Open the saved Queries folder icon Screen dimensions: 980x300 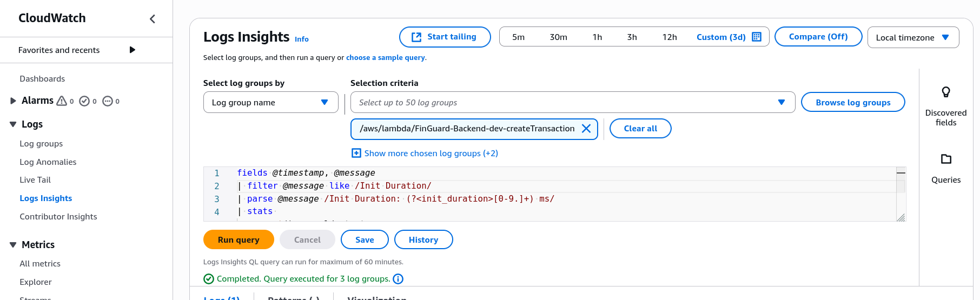945,159
